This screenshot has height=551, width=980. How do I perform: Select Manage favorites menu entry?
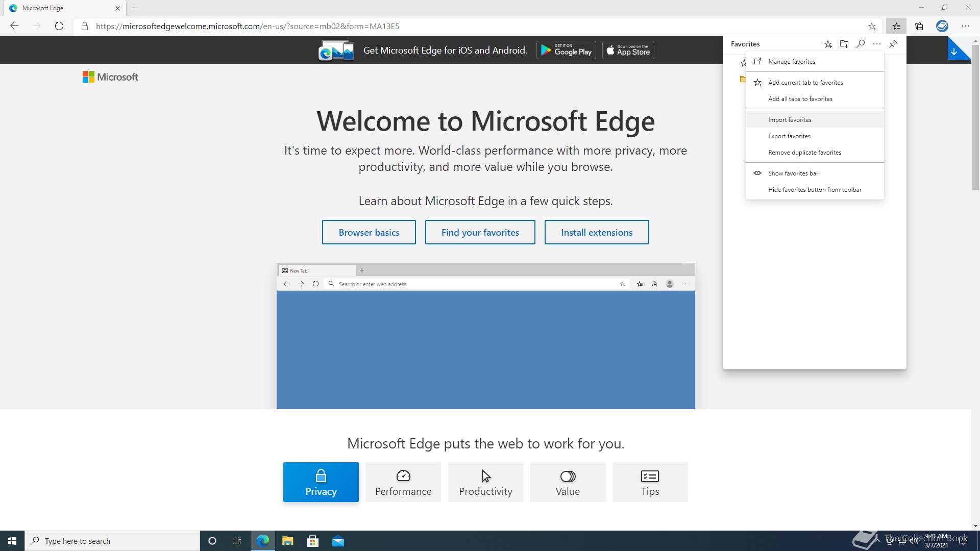815,62
